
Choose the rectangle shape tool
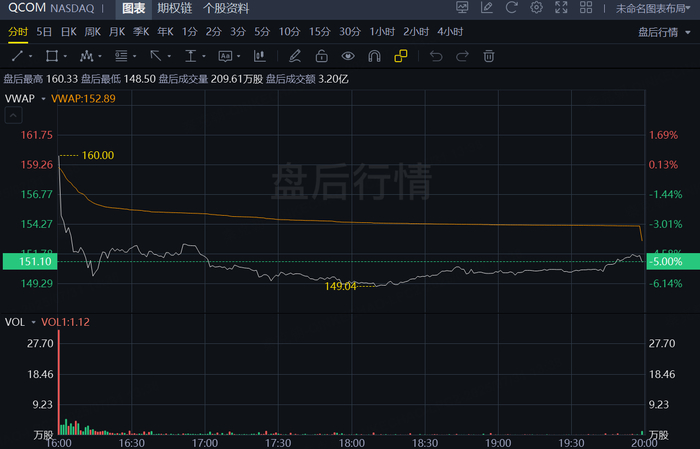tap(52, 56)
